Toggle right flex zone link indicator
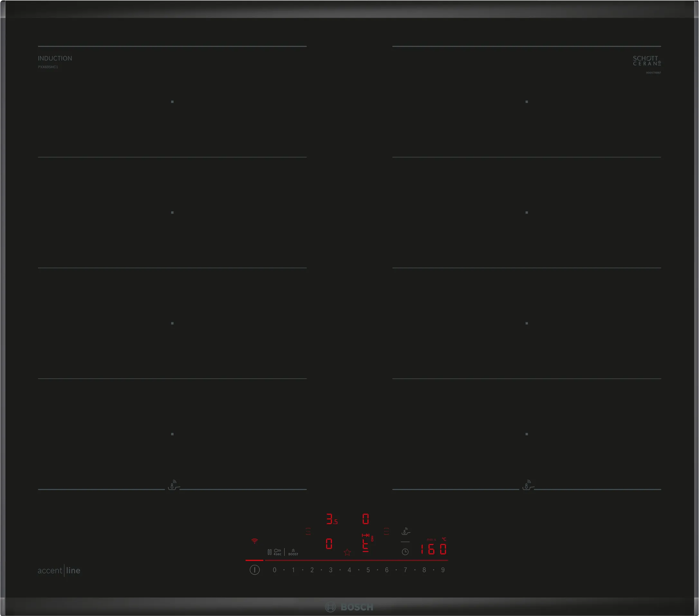Screen dimensions: 699x616 pos(386,531)
